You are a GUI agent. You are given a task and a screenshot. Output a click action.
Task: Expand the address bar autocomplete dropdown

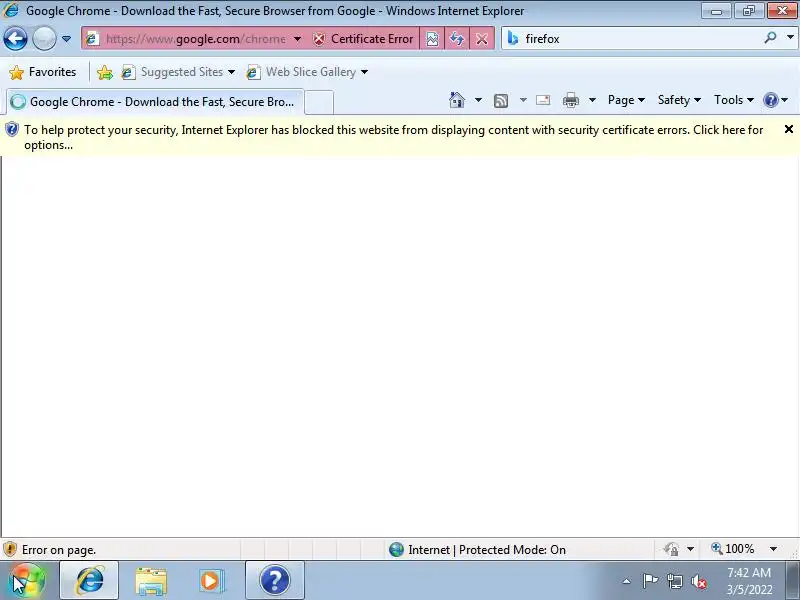tap(297, 39)
